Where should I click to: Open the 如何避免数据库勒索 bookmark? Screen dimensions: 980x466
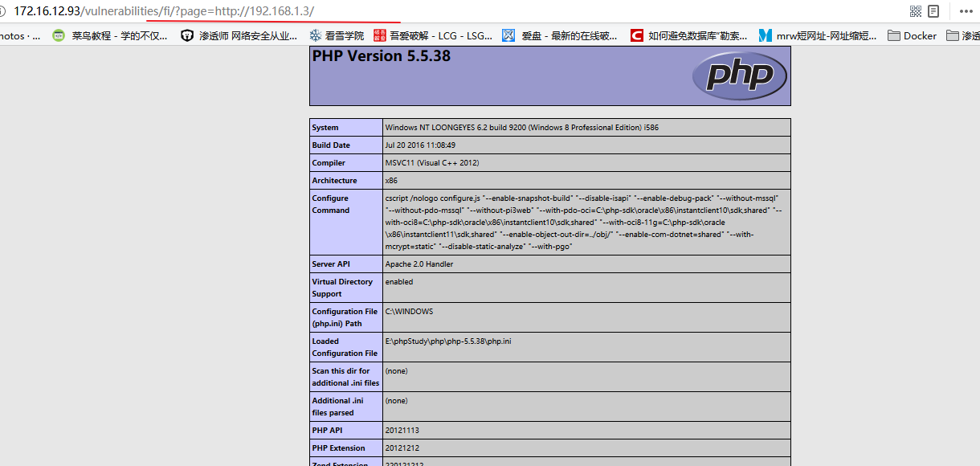pyautogui.click(x=688, y=35)
